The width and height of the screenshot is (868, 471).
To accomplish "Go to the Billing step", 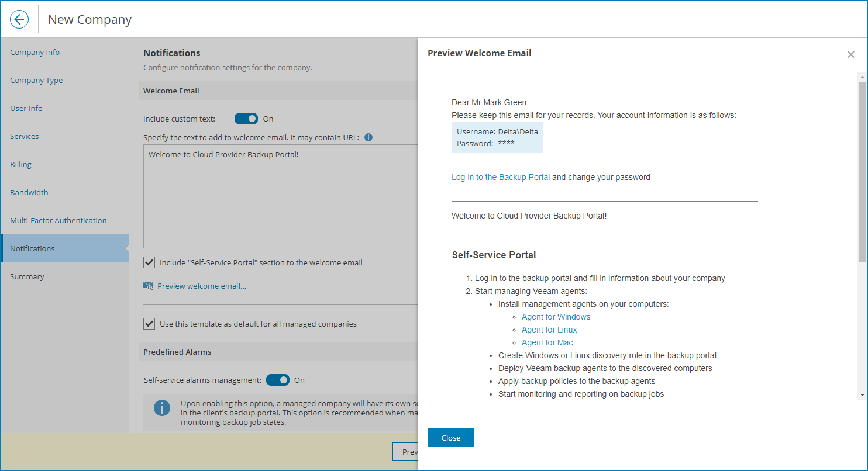I will [21, 164].
